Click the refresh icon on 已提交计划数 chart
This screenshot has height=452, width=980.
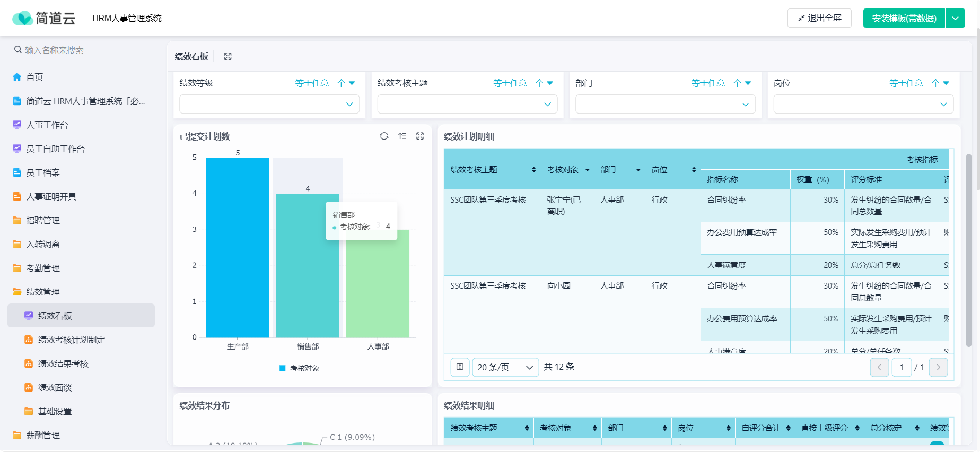(384, 136)
